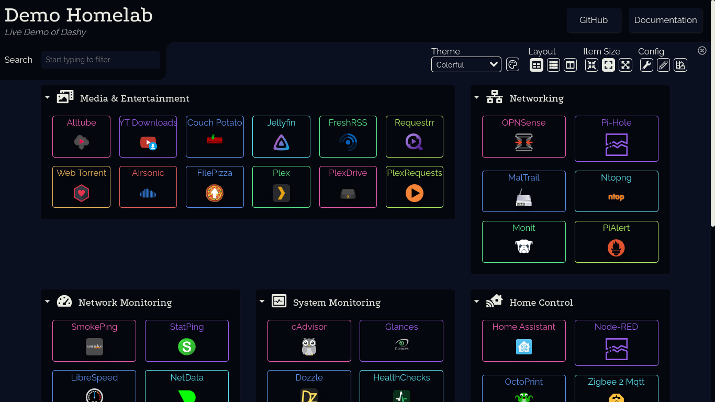Viewport: 715px width, 402px height.
Task: Enter interactive edit mode with pencil
Action: [663, 65]
